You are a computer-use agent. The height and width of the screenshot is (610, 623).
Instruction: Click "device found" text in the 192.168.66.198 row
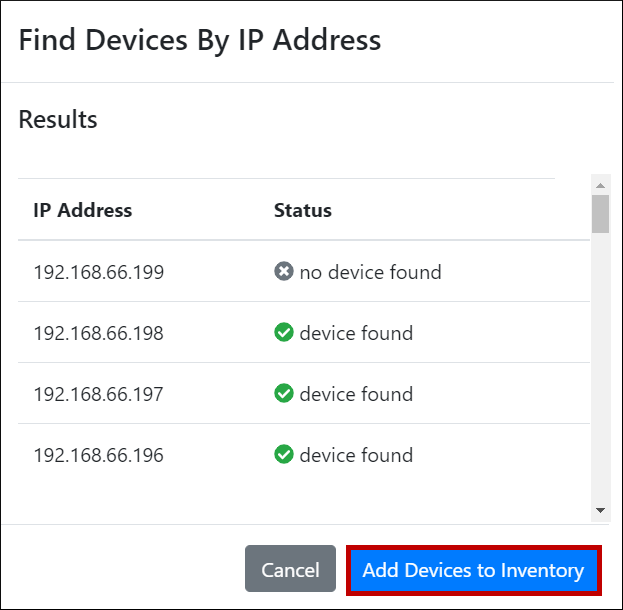(356, 333)
